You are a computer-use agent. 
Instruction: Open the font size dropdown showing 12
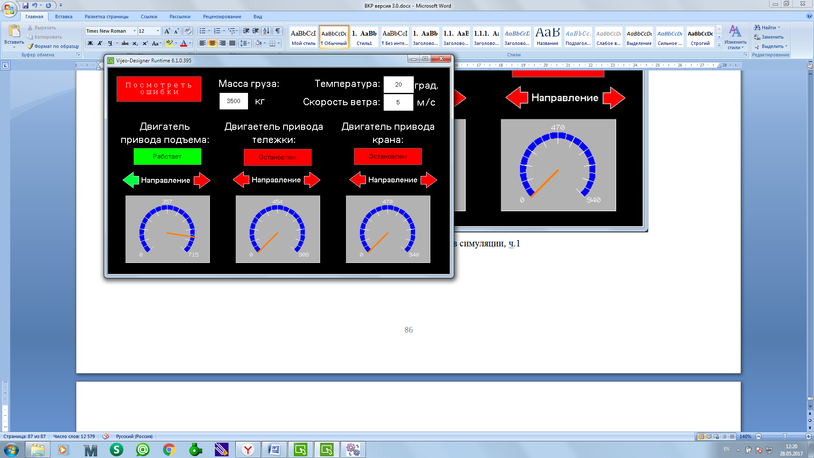point(157,31)
